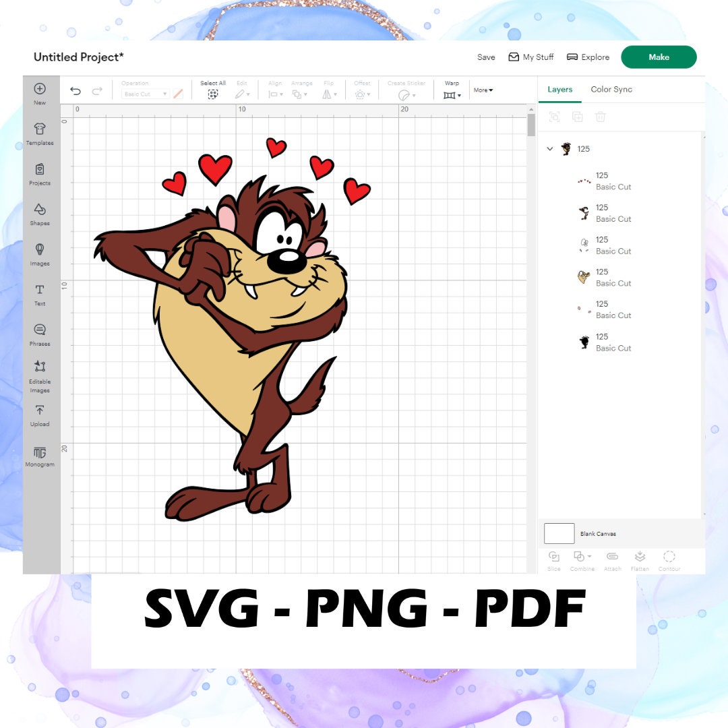Select the Text tool in the left sidebar
This screenshot has height=728, width=728.
[40, 295]
